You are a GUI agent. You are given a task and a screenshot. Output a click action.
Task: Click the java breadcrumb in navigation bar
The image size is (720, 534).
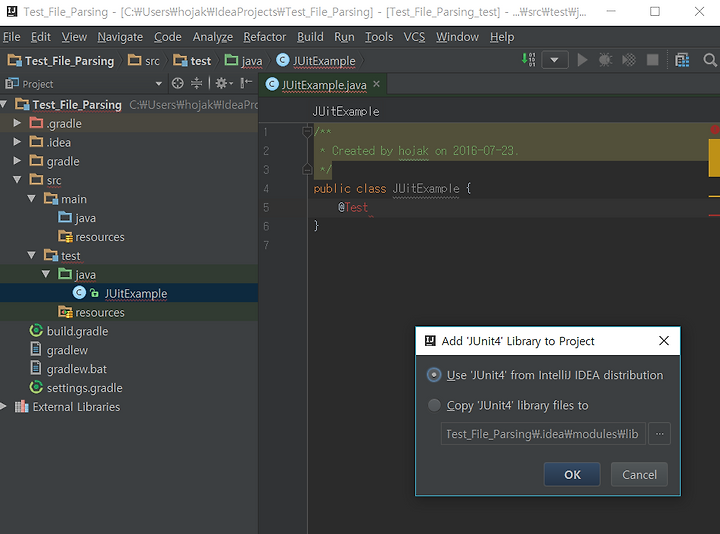(244, 61)
